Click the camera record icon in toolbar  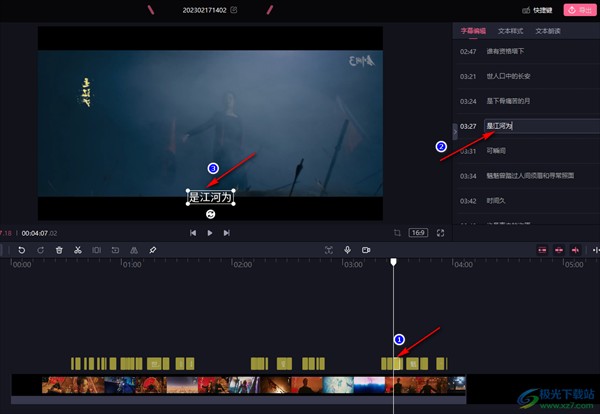(366, 249)
